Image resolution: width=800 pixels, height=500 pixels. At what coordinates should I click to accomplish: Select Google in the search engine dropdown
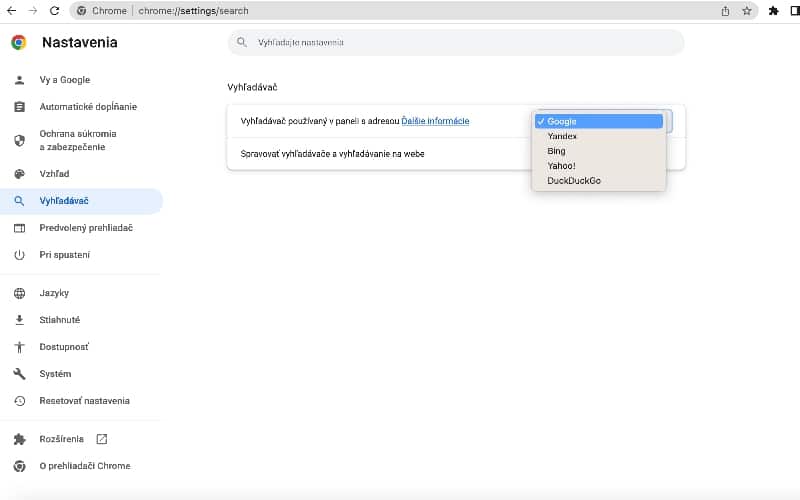[598, 121]
